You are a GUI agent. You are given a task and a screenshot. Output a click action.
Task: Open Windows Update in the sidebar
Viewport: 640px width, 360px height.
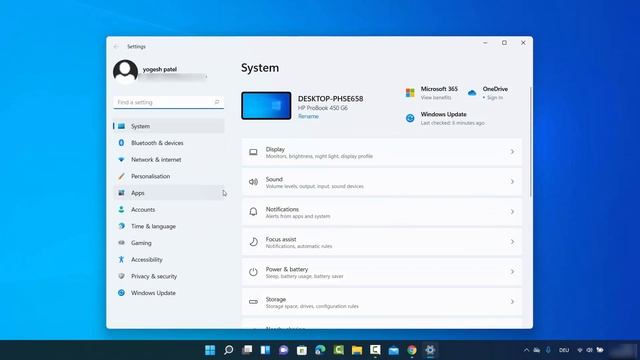click(x=169, y=293)
